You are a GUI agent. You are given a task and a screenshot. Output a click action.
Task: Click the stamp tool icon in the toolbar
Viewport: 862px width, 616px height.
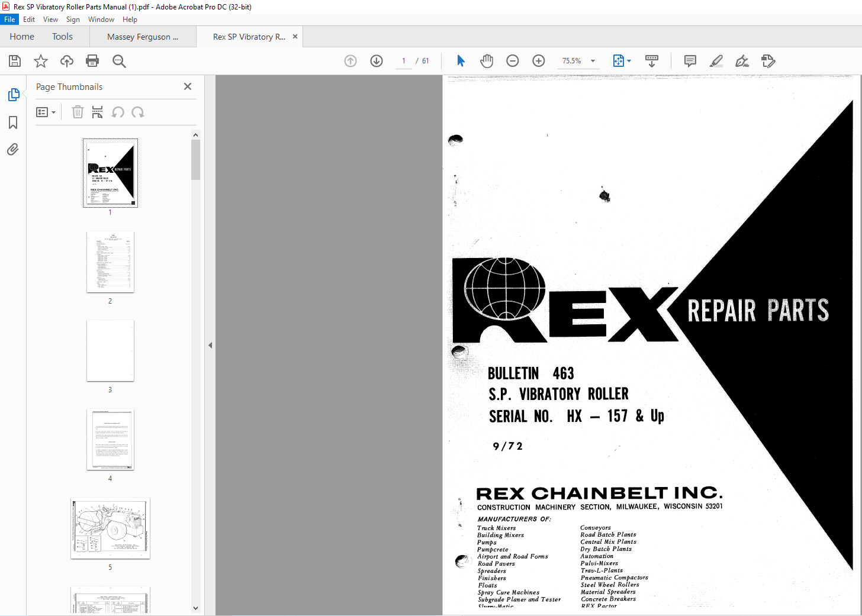tap(768, 61)
